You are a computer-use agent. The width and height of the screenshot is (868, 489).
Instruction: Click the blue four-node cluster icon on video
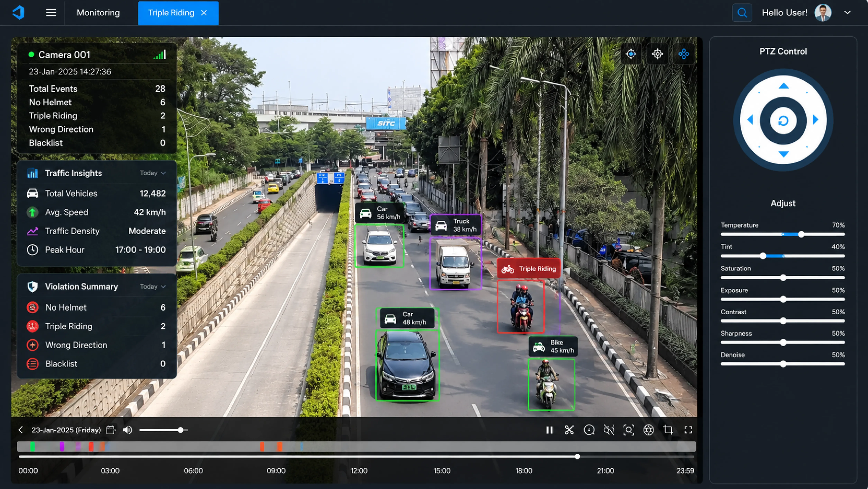[684, 54]
